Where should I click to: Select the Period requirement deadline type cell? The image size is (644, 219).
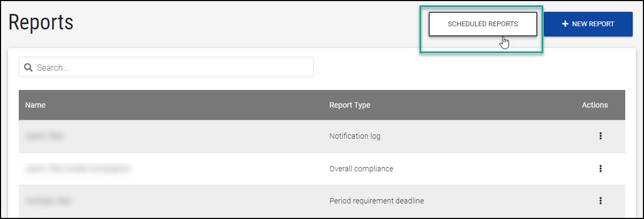click(x=377, y=201)
